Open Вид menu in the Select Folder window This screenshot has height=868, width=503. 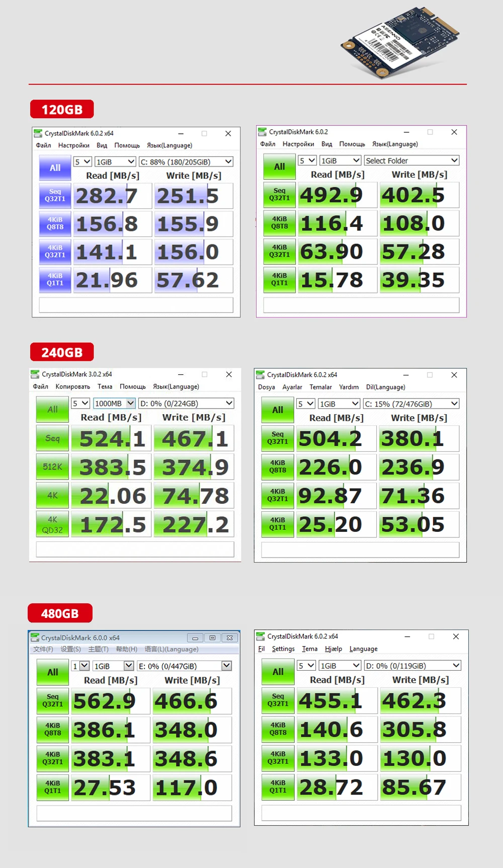click(326, 144)
